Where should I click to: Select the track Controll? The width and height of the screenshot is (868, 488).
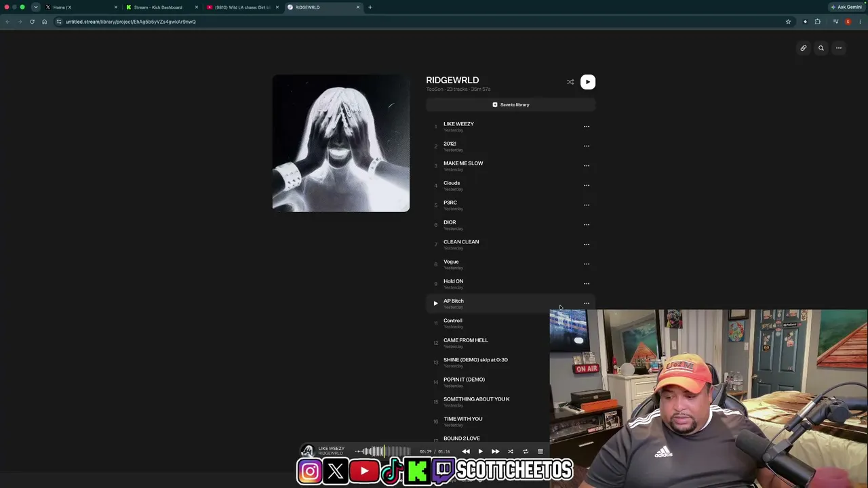click(488, 323)
